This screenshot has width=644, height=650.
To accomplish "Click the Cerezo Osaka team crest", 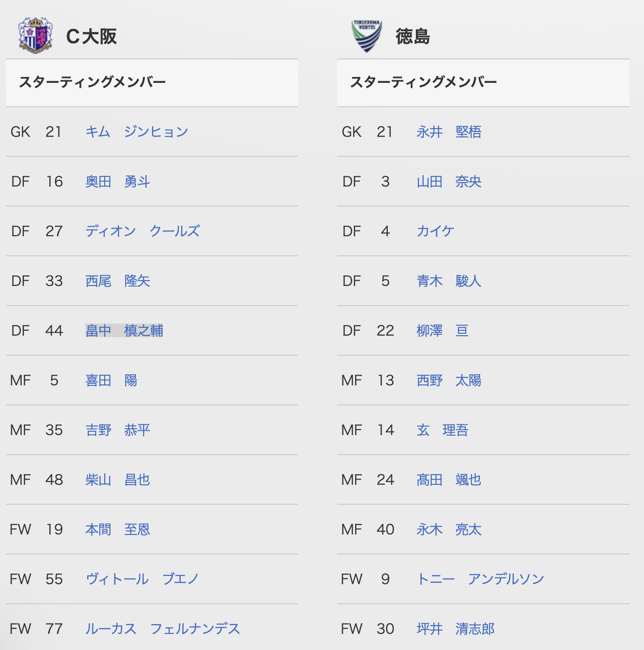I will point(35,36).
